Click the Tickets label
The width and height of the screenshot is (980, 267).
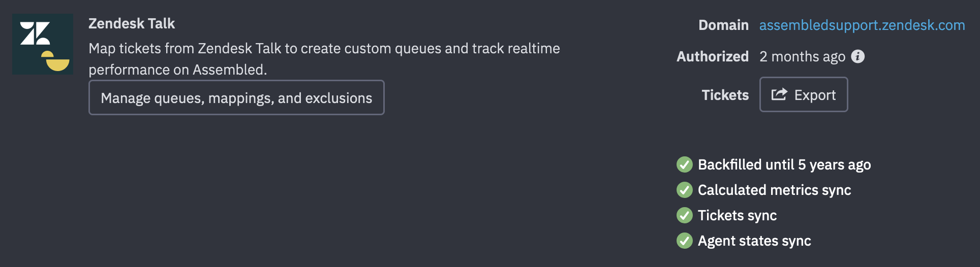point(725,95)
